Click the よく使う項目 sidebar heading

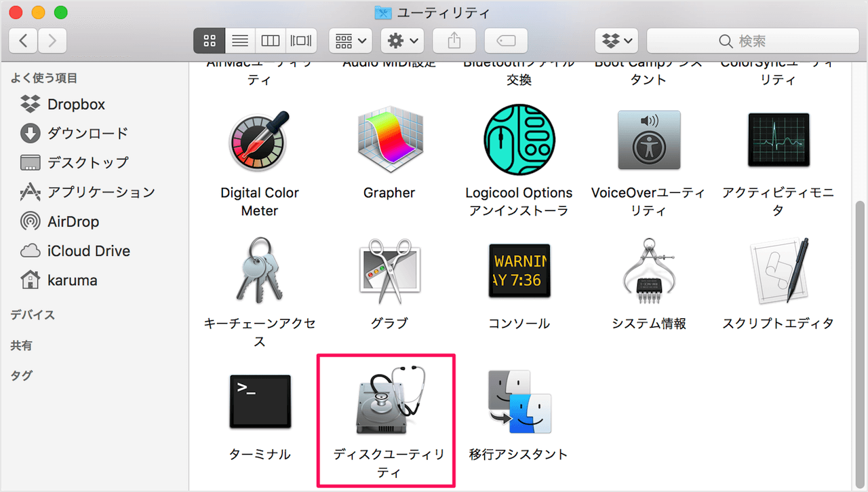[43, 78]
